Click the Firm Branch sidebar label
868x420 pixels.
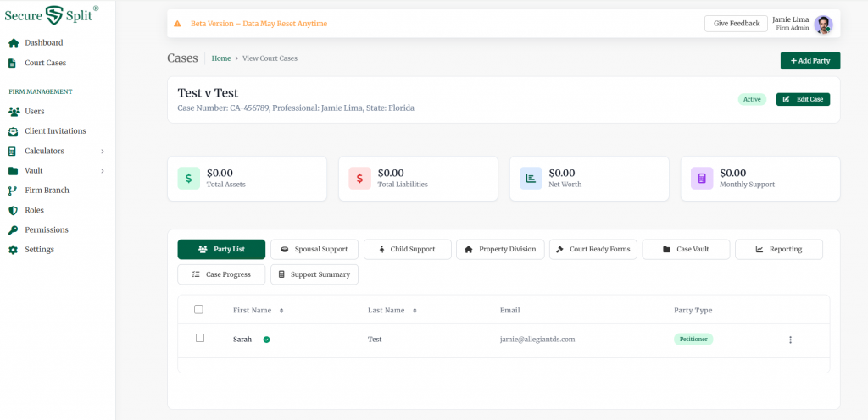(x=47, y=191)
